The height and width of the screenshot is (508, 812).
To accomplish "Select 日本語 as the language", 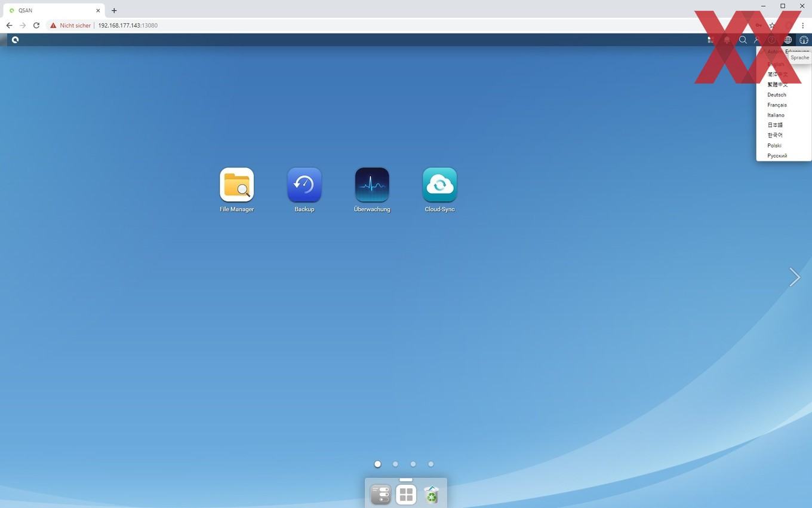I will (775, 125).
